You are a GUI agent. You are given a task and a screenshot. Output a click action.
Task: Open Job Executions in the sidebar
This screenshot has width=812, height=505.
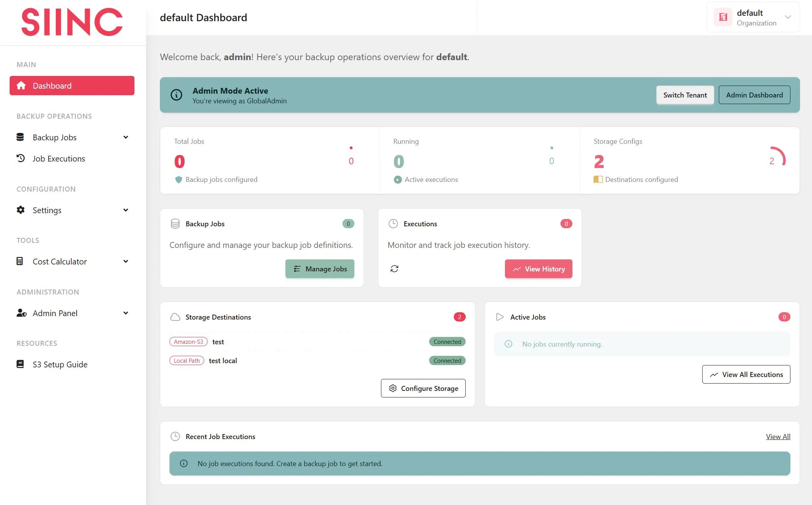[x=59, y=158]
